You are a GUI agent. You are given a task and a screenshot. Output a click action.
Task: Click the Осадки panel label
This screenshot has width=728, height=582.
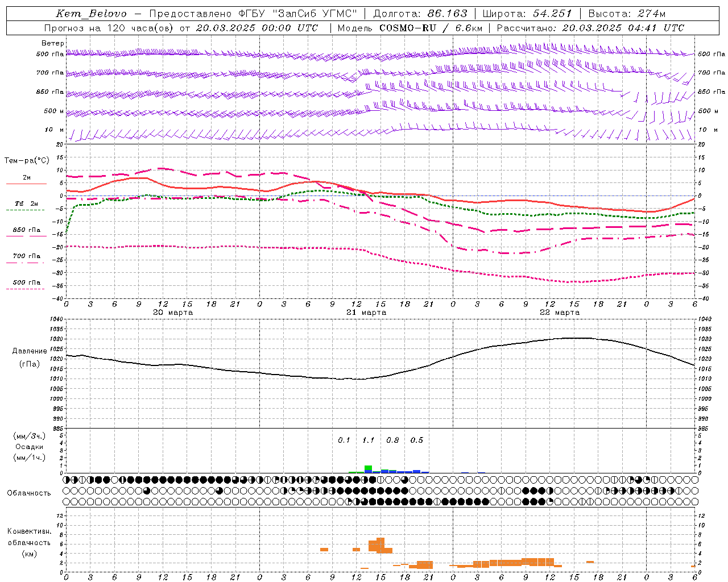tap(30, 447)
